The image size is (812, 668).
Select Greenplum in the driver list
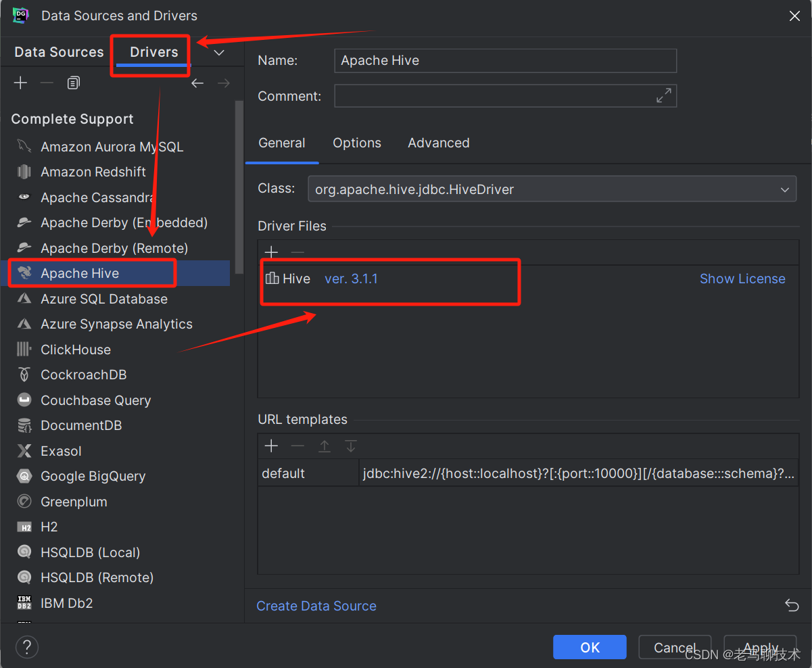coord(74,502)
